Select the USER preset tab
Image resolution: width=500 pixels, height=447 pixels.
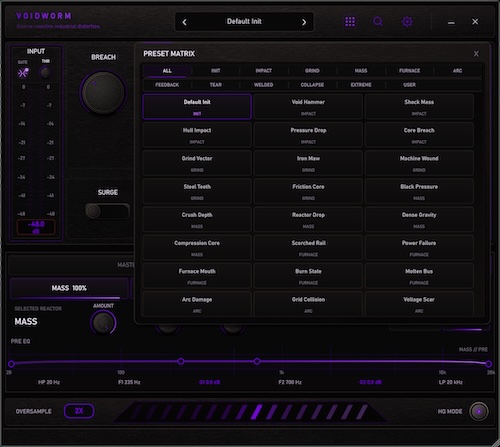point(409,85)
